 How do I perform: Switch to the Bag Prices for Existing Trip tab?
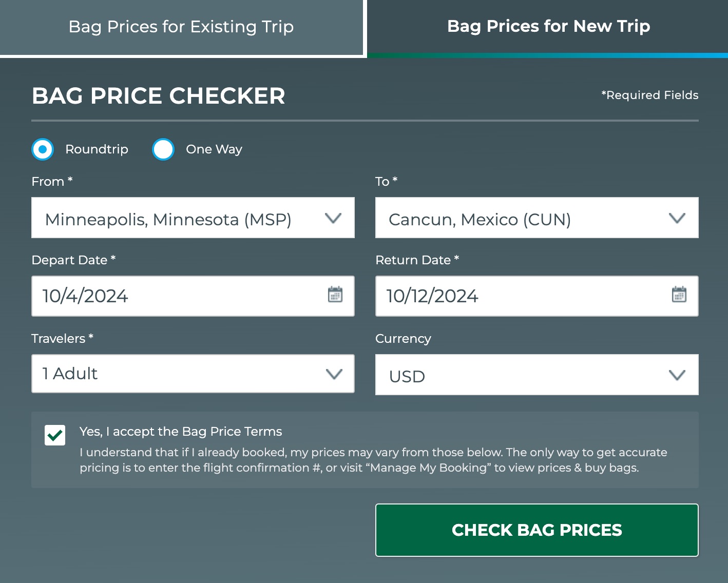click(181, 27)
